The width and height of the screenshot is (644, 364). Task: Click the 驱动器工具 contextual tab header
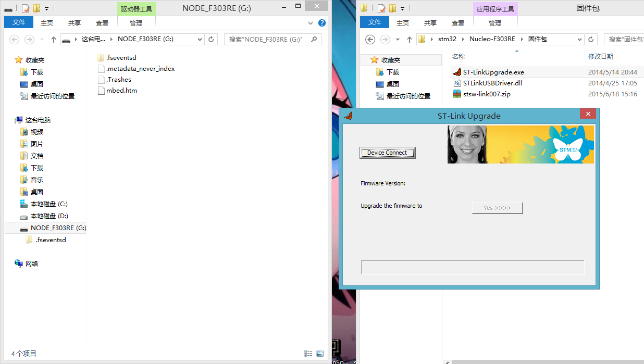click(x=137, y=9)
